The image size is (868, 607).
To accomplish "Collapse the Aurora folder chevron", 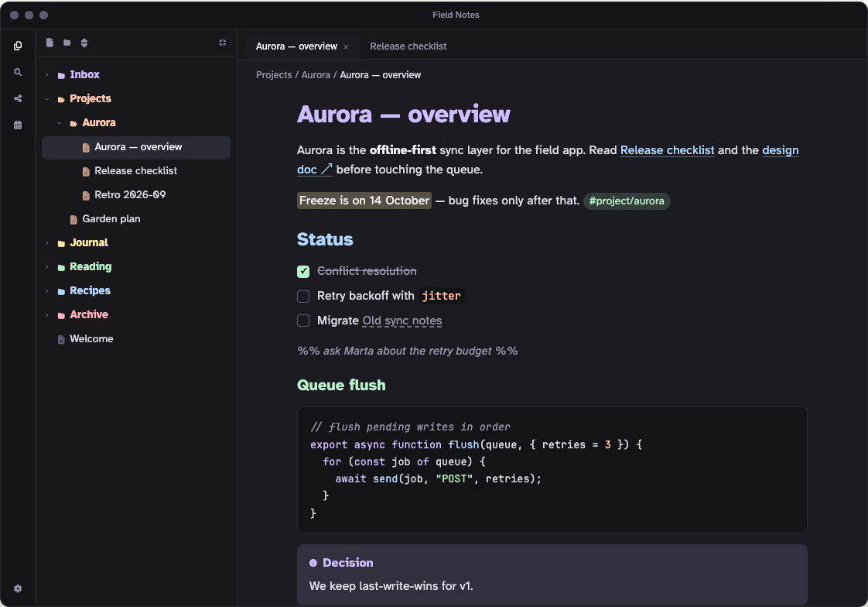I will pyautogui.click(x=60, y=123).
